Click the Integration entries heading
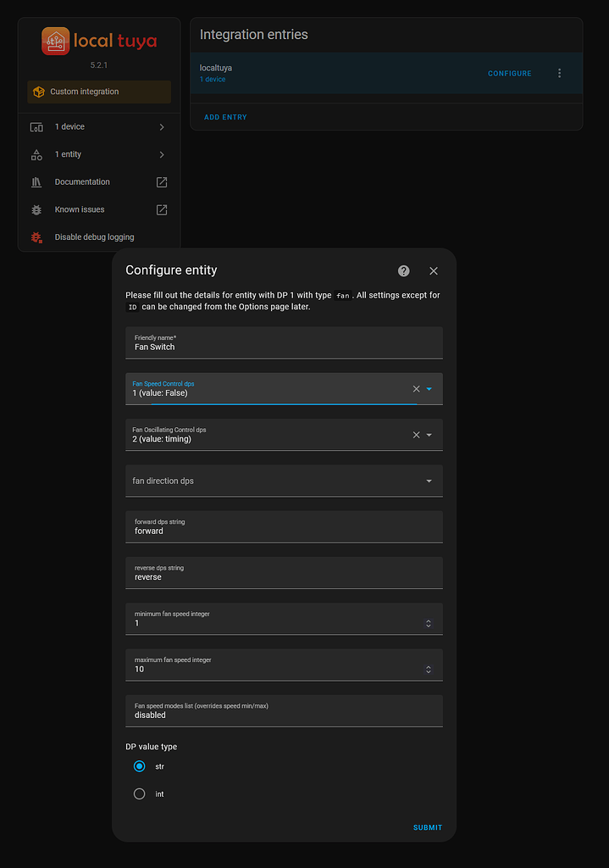The image size is (609, 868). [254, 34]
